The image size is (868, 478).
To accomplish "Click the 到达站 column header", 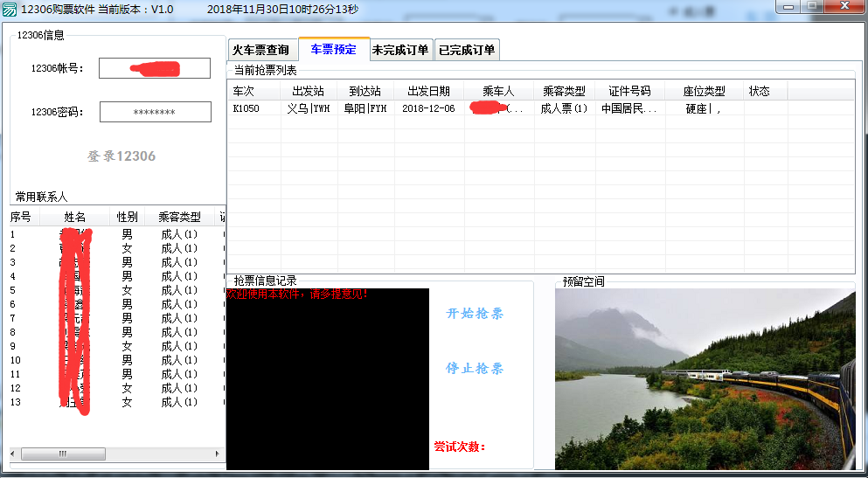I will 366,91.
